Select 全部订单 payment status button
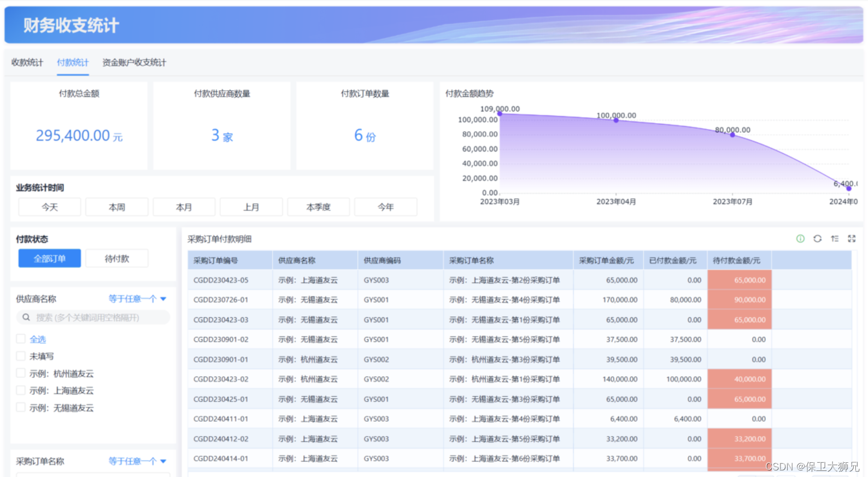This screenshot has width=868, height=477. [50, 258]
